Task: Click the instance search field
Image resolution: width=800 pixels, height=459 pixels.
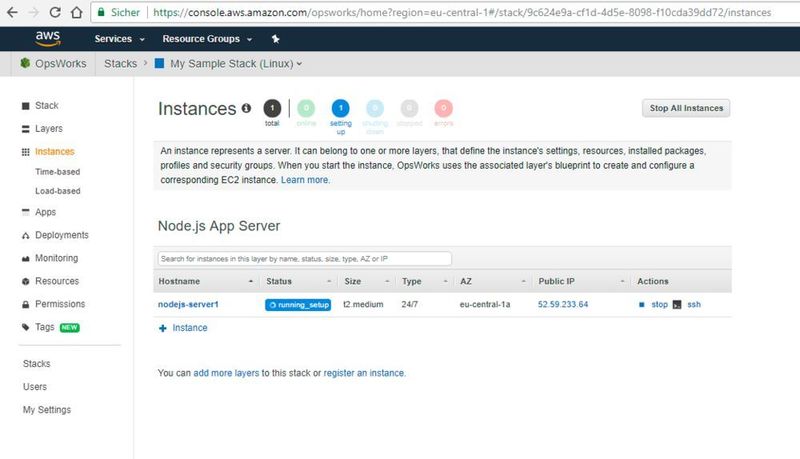Action: (305, 259)
